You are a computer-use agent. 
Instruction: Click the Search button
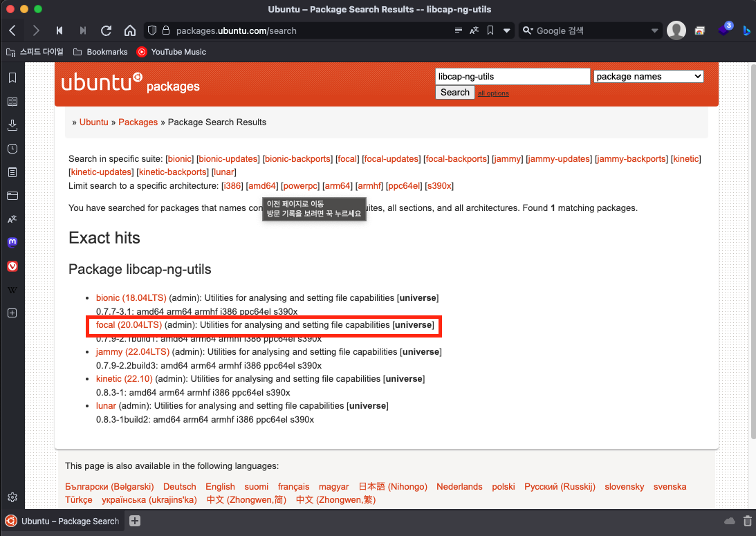coord(454,92)
